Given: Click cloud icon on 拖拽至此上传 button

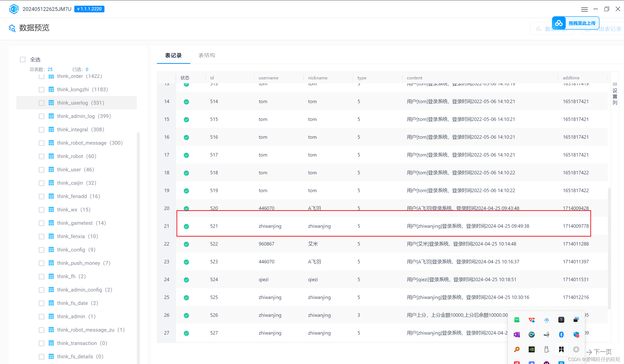Looking at the screenshot, I should (559, 23).
